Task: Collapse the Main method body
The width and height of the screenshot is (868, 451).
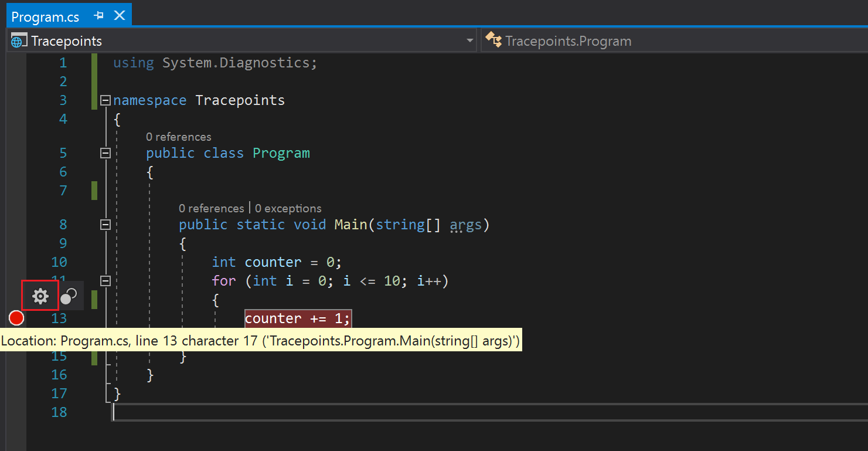Action: pyautogui.click(x=105, y=224)
